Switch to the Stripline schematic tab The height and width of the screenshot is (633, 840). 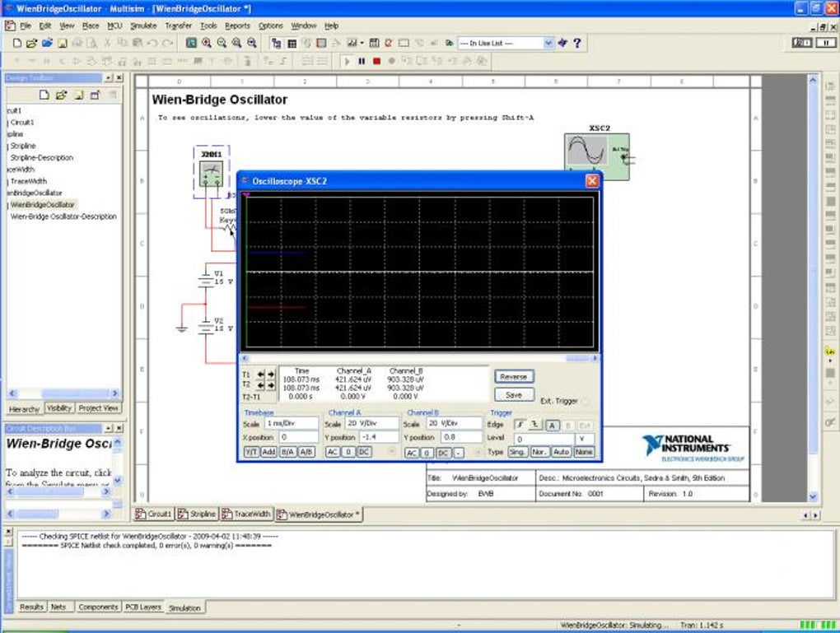tap(198, 514)
